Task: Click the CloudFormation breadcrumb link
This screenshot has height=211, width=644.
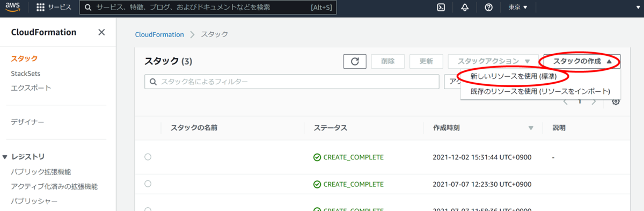Action: pos(159,34)
